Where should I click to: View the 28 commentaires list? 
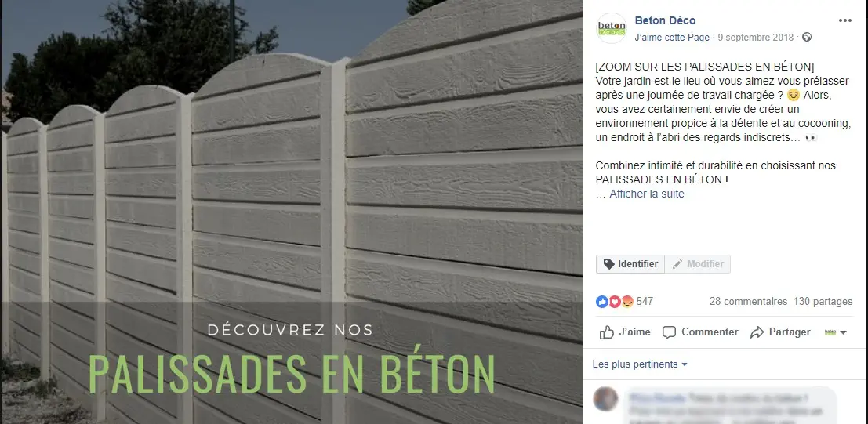(x=749, y=302)
